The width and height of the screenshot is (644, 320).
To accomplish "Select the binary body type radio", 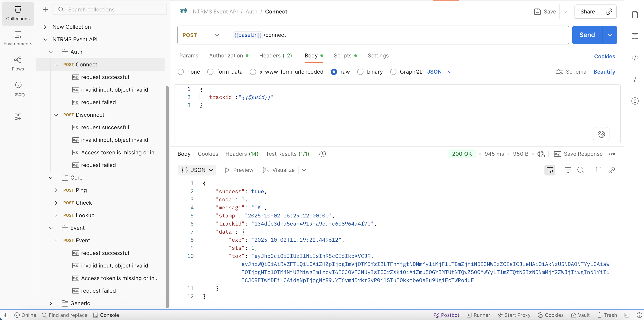I will [360, 72].
